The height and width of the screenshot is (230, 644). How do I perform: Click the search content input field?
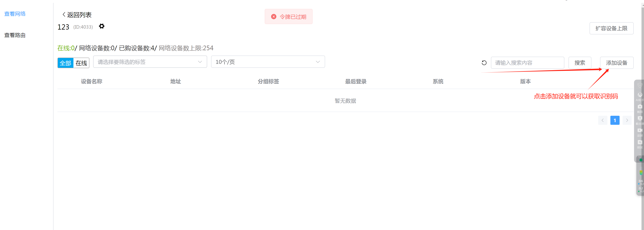pos(527,63)
